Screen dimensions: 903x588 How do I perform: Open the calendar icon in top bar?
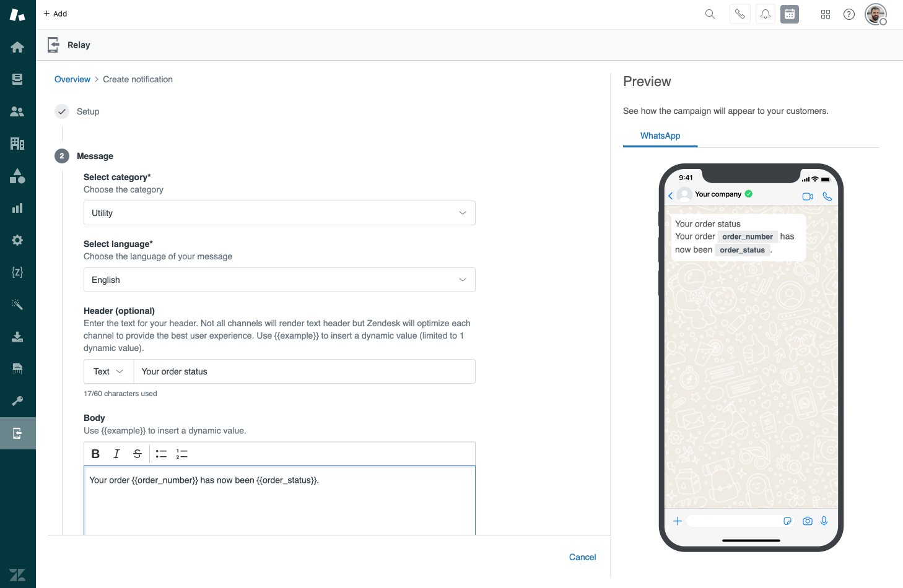pos(790,14)
